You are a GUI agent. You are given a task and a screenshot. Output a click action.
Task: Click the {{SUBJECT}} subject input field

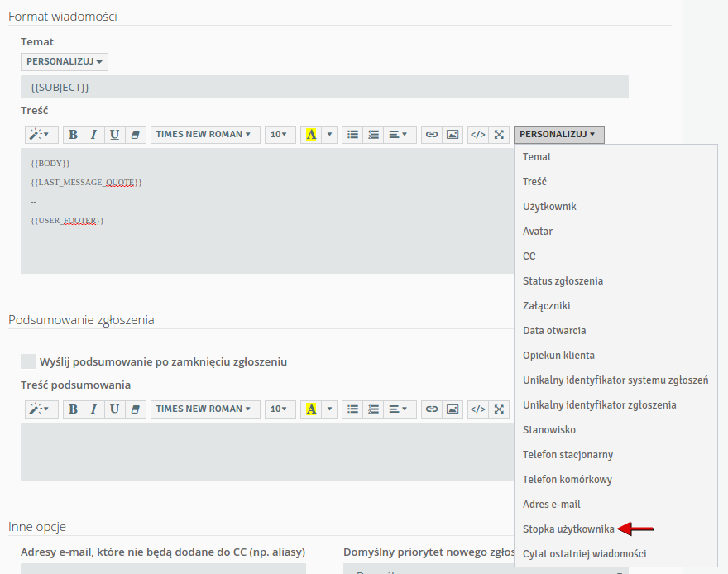coord(324,87)
